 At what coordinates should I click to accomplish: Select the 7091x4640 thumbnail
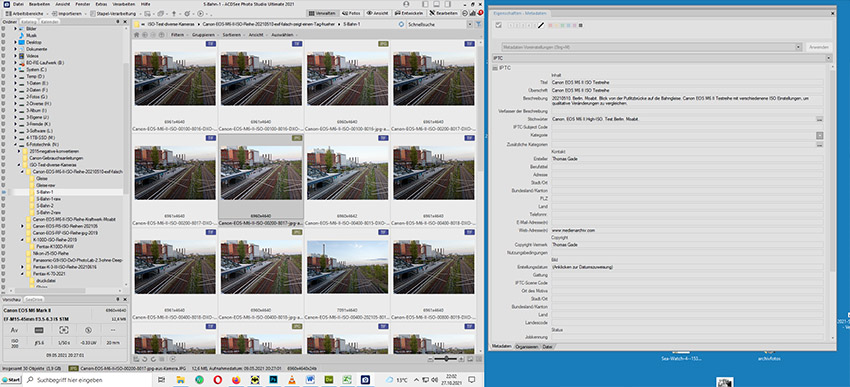(347, 275)
